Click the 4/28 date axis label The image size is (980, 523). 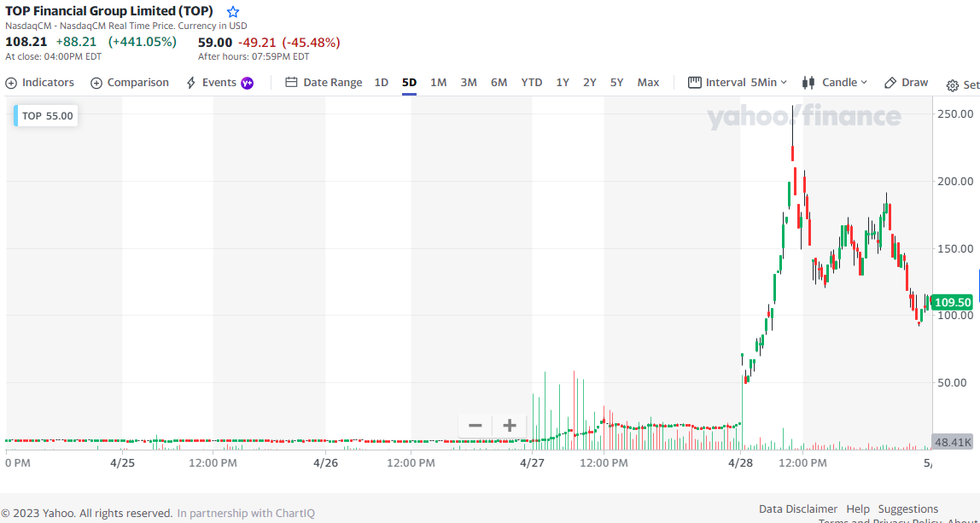741,463
